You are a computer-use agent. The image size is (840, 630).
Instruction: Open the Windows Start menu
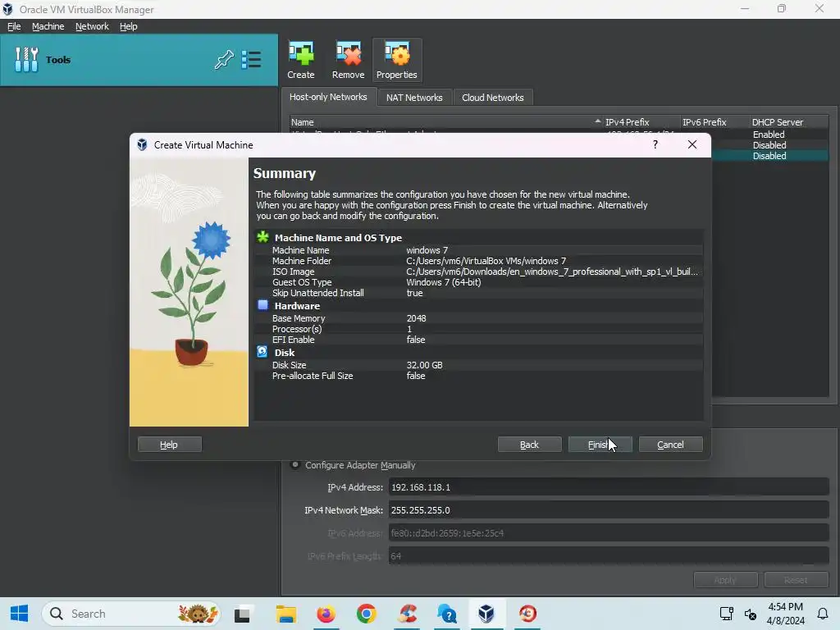(20, 614)
